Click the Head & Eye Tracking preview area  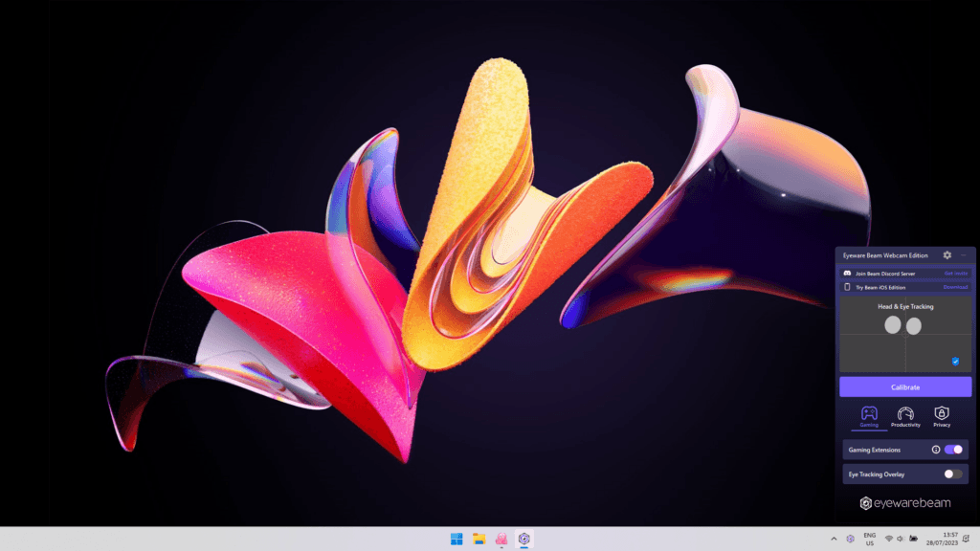click(905, 334)
